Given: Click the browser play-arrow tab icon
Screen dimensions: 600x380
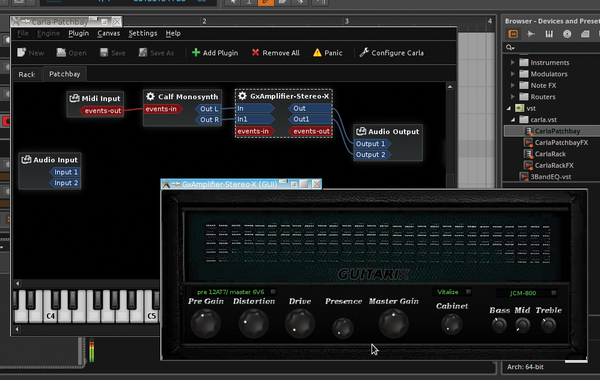Looking at the screenshot, I should (531, 34).
